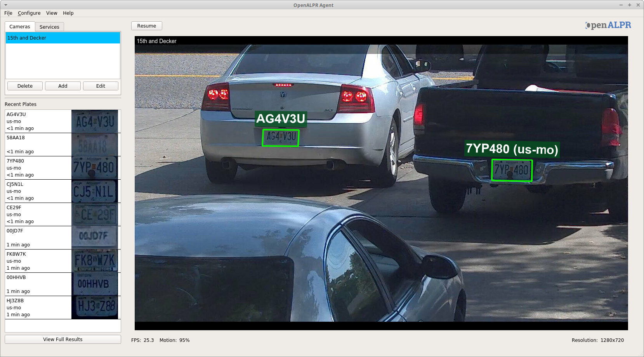
Task: Select the FK8W7K recent plate entry
Action: pyautogui.click(x=38, y=261)
